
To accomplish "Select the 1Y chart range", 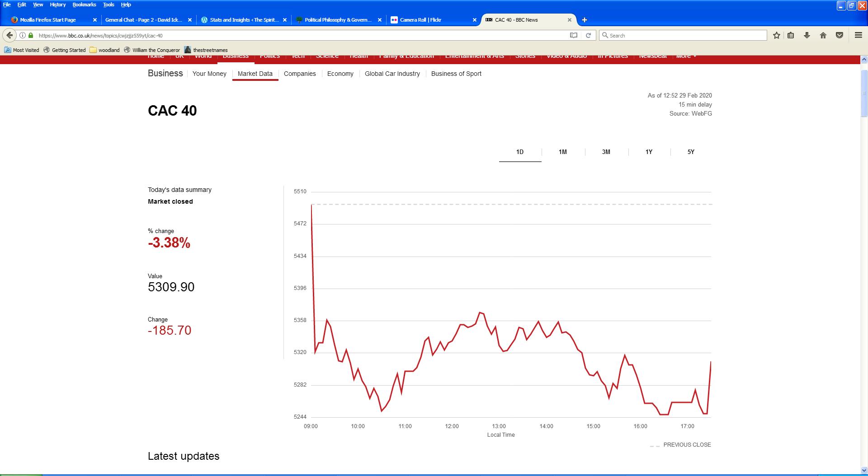I will coord(649,152).
